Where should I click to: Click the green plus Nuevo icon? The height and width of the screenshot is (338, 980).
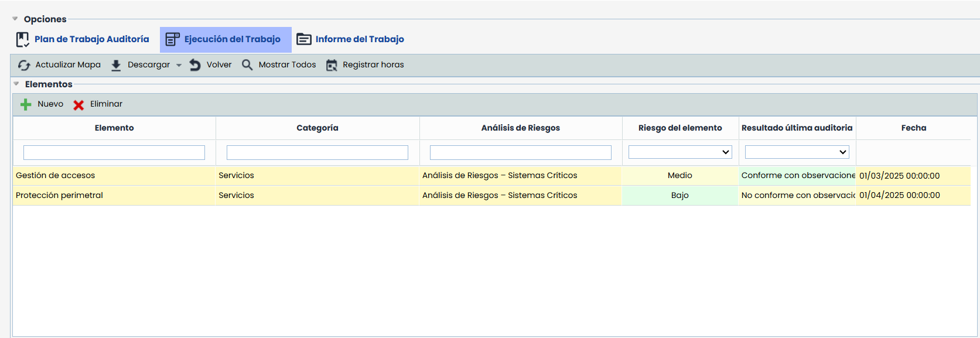pyautogui.click(x=26, y=104)
